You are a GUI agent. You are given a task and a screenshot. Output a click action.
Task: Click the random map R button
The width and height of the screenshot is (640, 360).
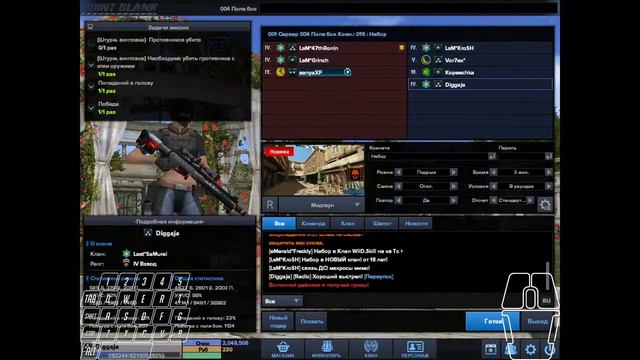[x=270, y=204]
